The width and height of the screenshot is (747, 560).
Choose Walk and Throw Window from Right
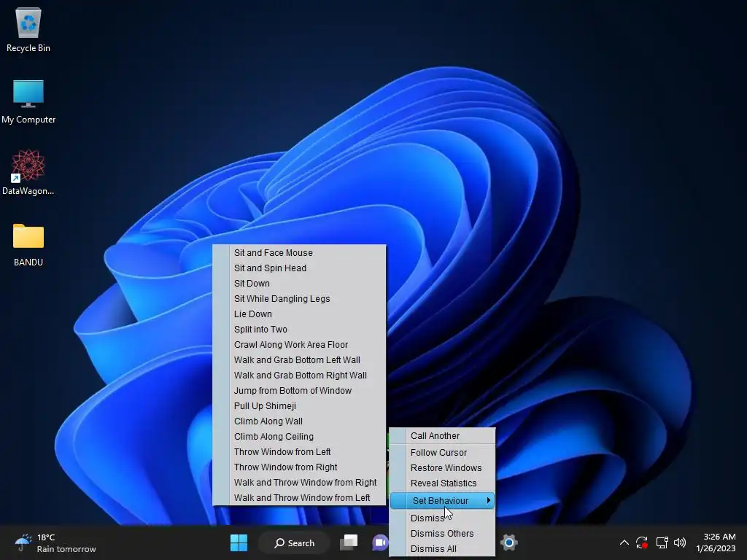pos(299,483)
